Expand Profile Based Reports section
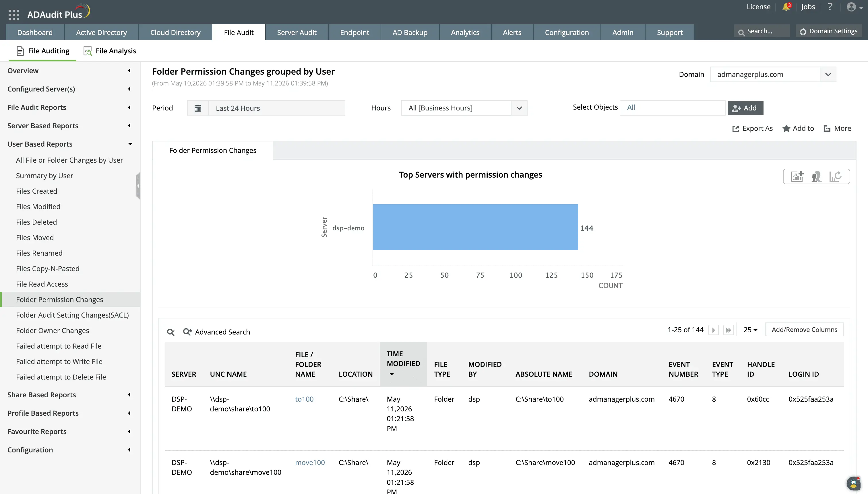This screenshot has height=494, width=868. tap(70, 413)
